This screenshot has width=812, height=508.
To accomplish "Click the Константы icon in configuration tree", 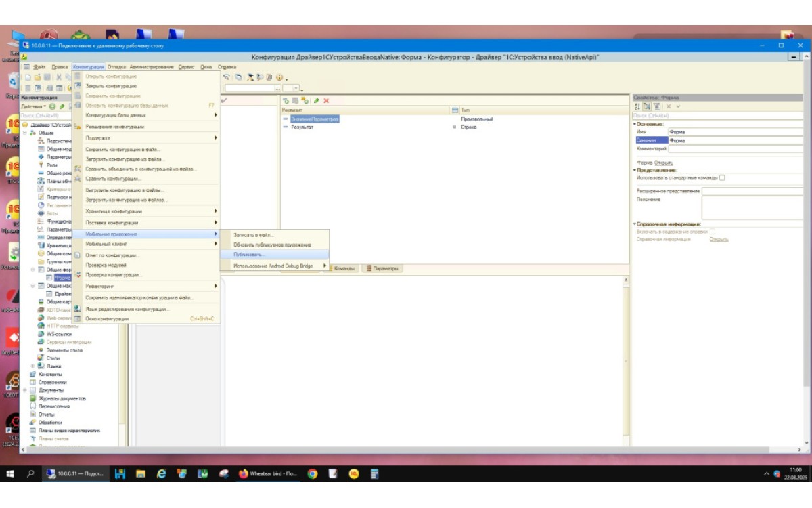I will coord(32,375).
